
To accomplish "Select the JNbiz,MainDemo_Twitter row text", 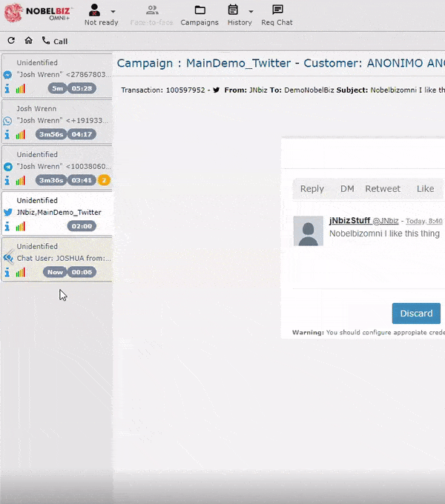I will pyautogui.click(x=59, y=213).
